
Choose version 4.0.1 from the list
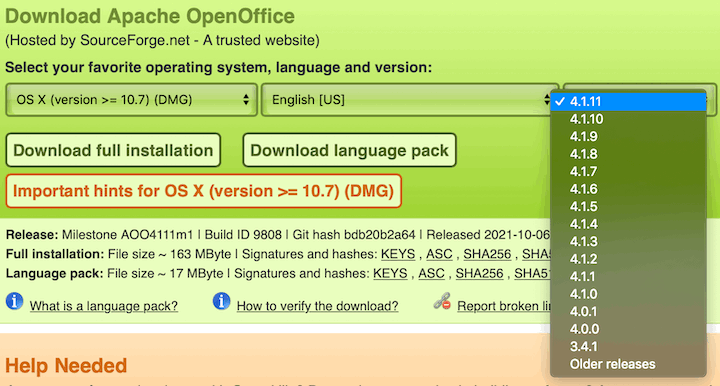[628, 312]
